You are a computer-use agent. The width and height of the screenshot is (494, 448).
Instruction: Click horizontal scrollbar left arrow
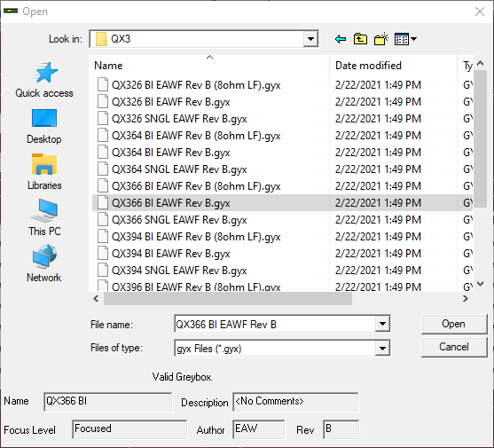(96, 298)
